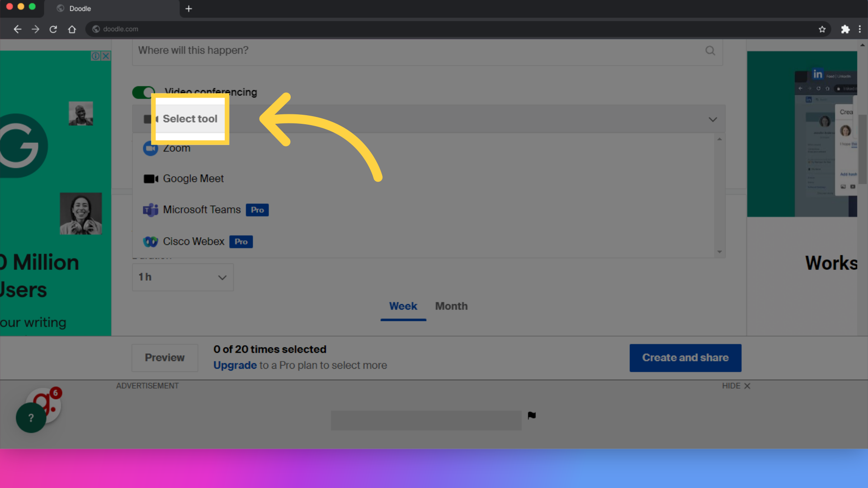Switch to the Month tab
The image size is (868, 488).
point(451,306)
